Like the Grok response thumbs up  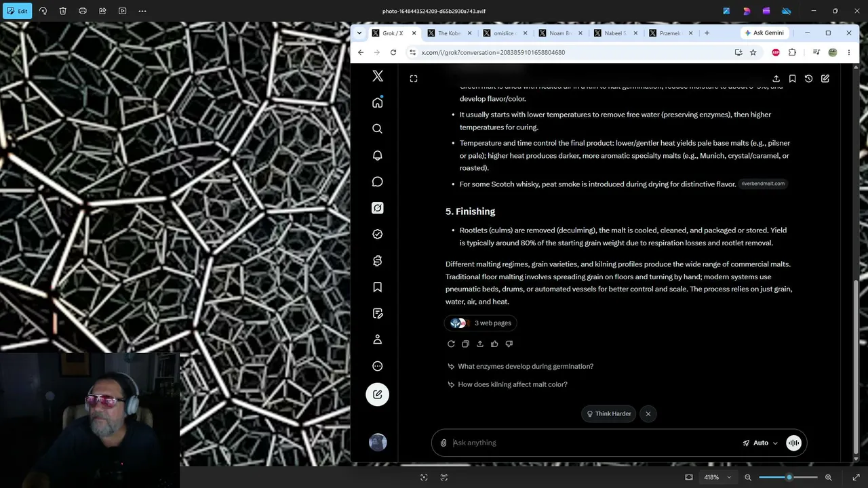click(494, 344)
